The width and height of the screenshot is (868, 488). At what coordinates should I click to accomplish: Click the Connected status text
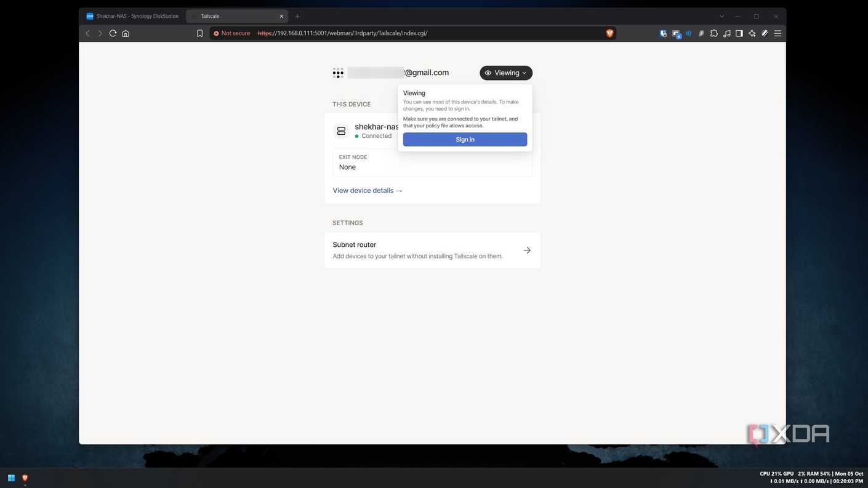tap(376, 136)
